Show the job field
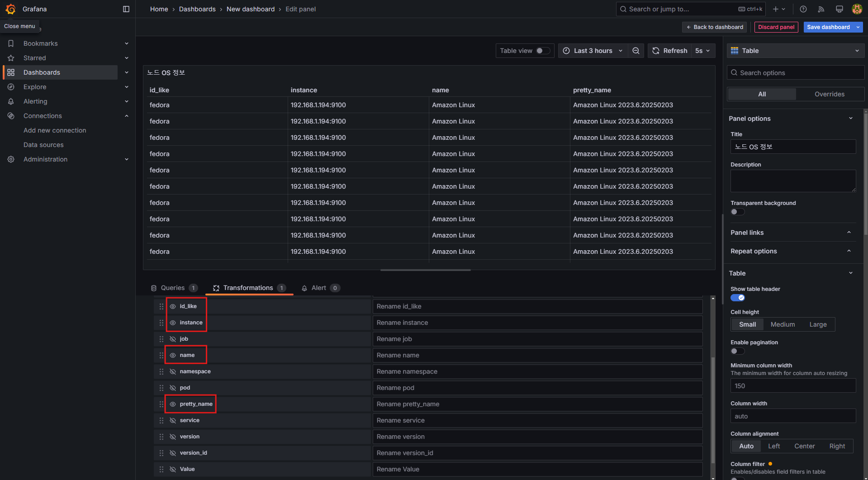The image size is (868, 480). [173, 339]
